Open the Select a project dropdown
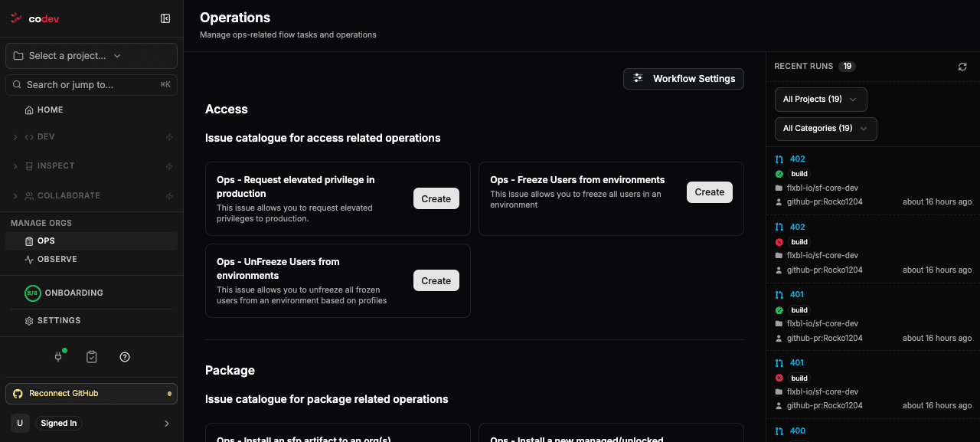 91,56
